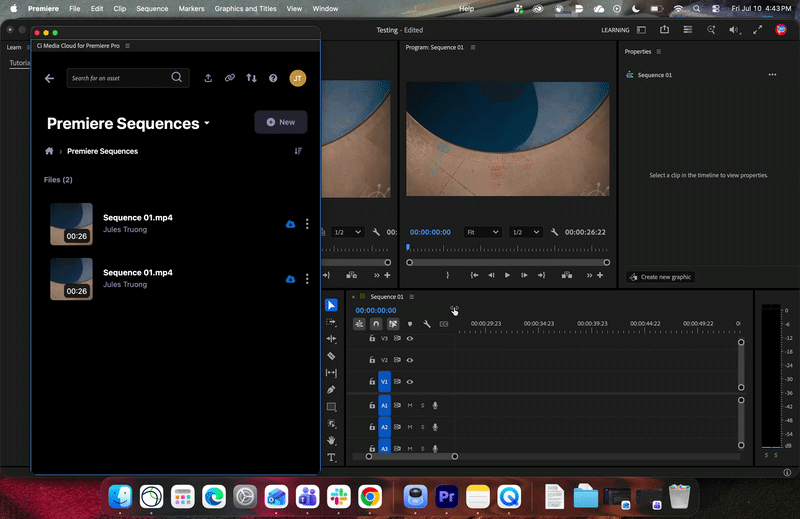Open the Markers menu

click(191, 9)
